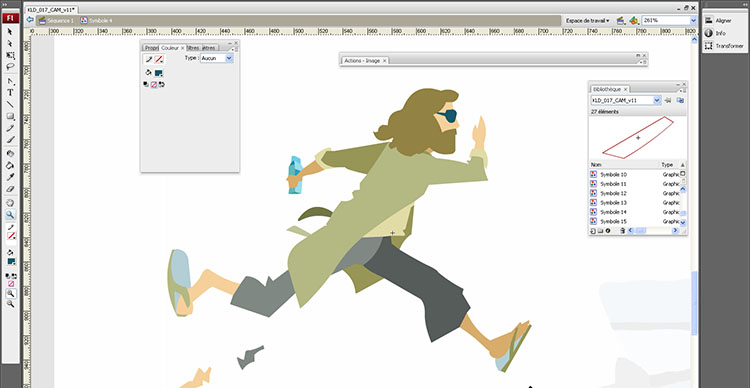Click Black and White icon in Couleur panel

click(x=146, y=84)
